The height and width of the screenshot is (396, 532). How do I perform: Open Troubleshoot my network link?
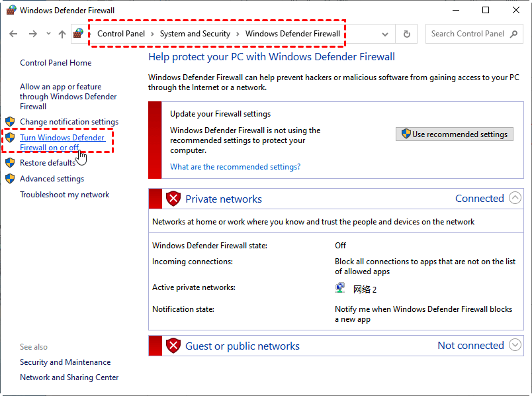pos(64,195)
